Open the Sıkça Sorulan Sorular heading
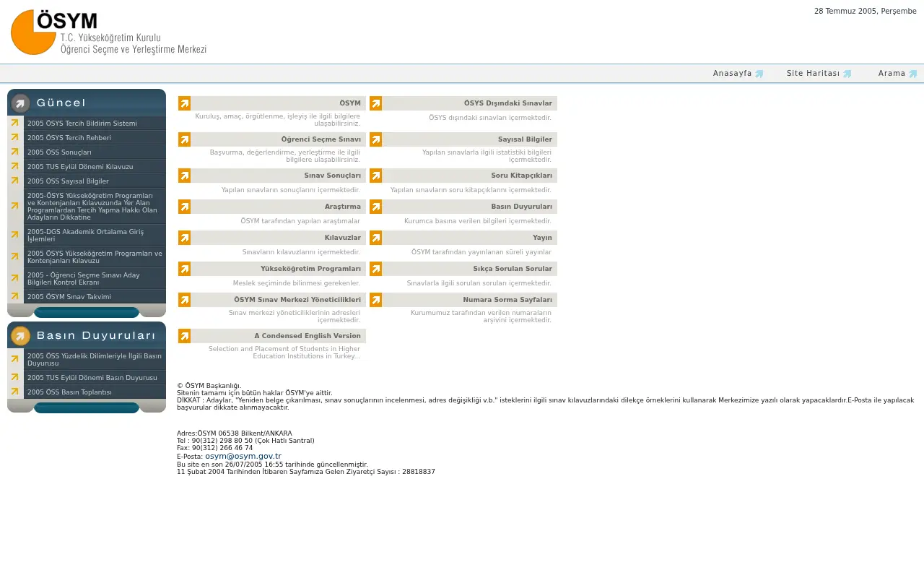The height and width of the screenshot is (578, 924). pyautogui.click(x=513, y=269)
